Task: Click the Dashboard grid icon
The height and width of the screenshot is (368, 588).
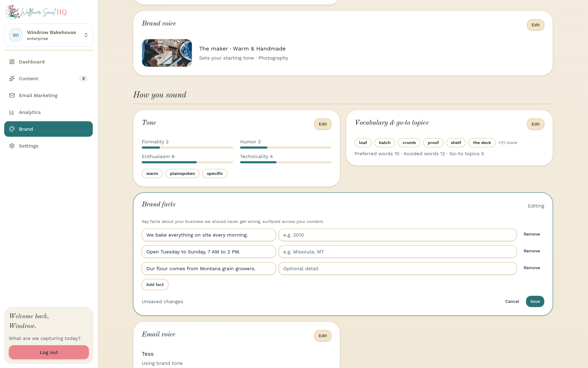Action: point(12,62)
